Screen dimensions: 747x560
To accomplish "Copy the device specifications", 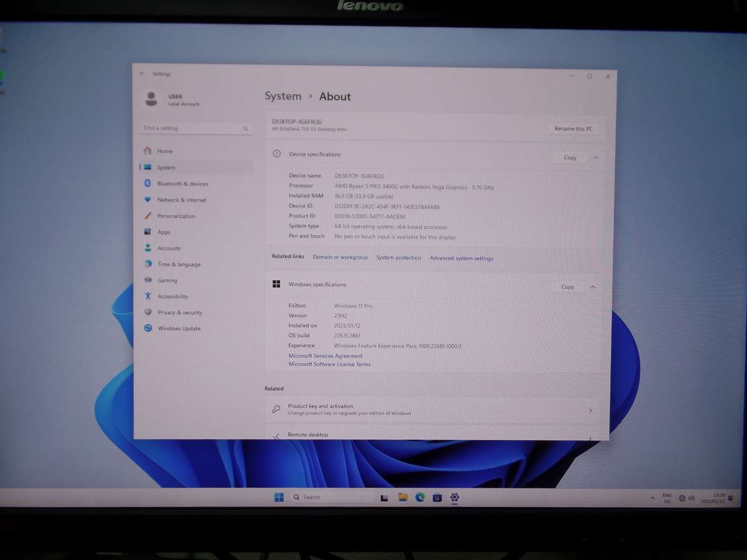I will pos(570,158).
